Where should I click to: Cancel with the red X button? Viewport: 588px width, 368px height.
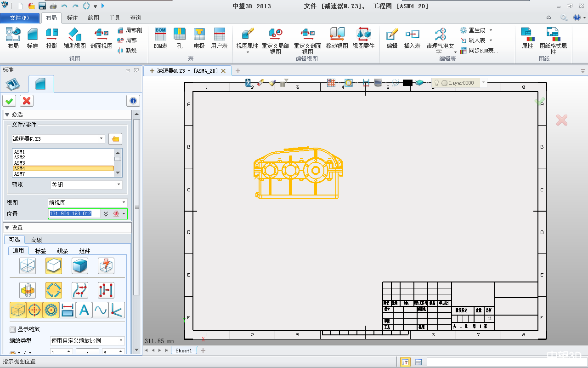click(x=27, y=101)
